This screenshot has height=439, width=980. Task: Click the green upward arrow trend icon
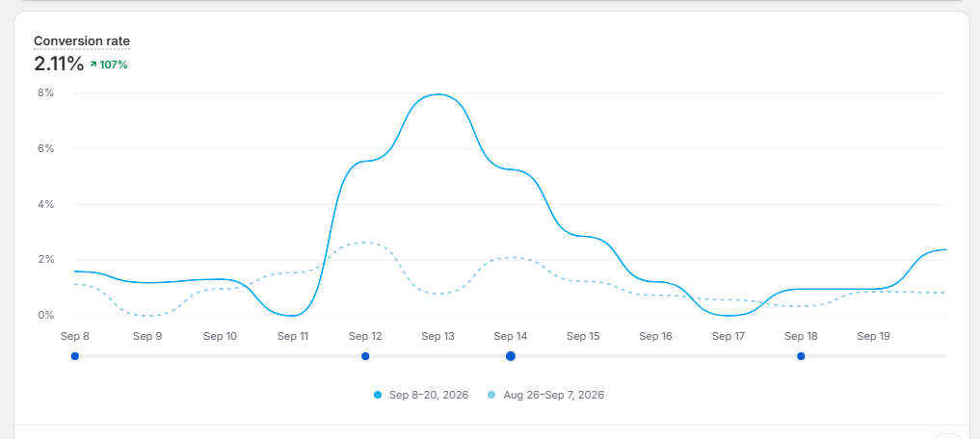tap(93, 64)
